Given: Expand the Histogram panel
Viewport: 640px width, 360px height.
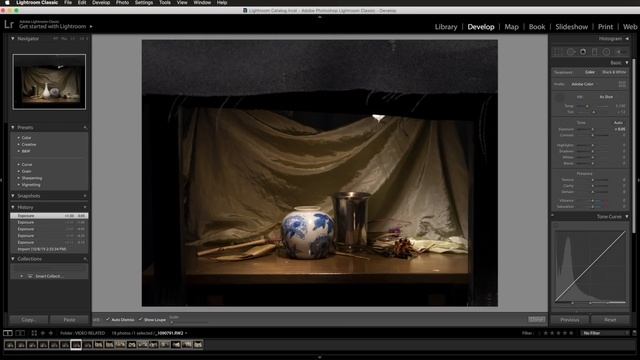Looking at the screenshot, I should [627, 39].
